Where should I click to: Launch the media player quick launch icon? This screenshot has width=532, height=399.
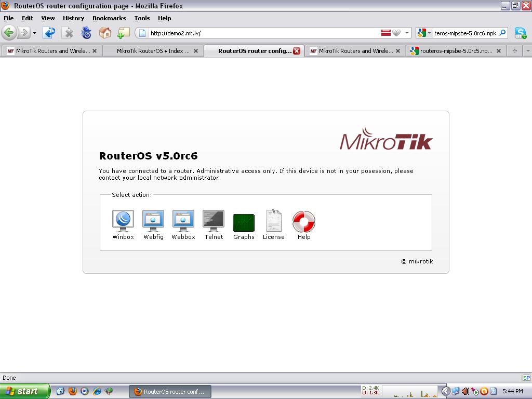coord(85,391)
